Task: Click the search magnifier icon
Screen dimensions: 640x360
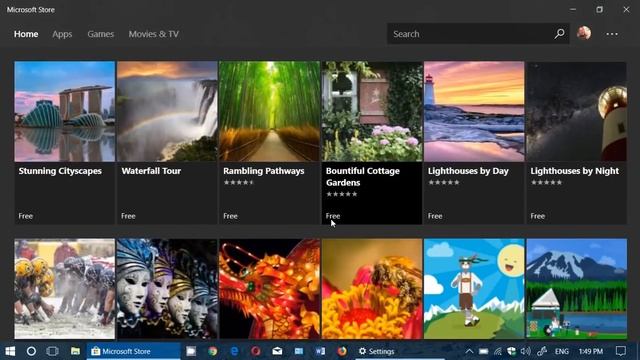Action: point(560,33)
